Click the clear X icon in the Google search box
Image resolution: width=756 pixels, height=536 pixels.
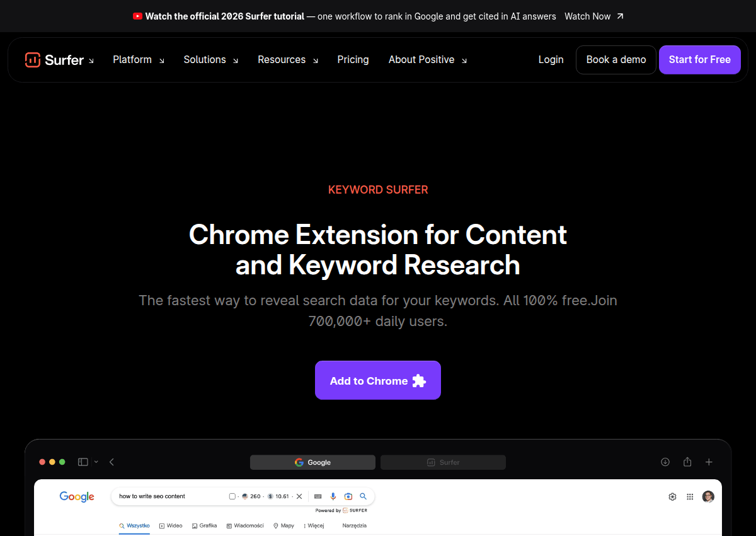point(299,496)
